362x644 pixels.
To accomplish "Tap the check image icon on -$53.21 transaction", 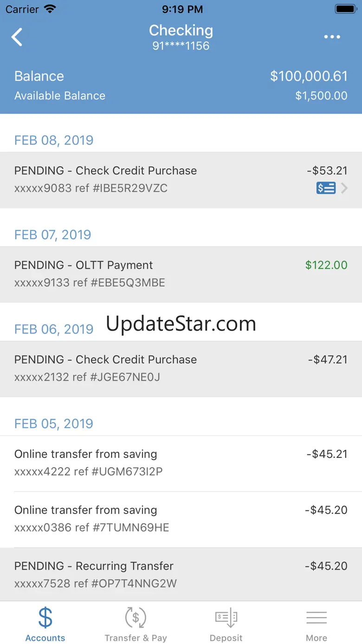I will [x=326, y=188].
